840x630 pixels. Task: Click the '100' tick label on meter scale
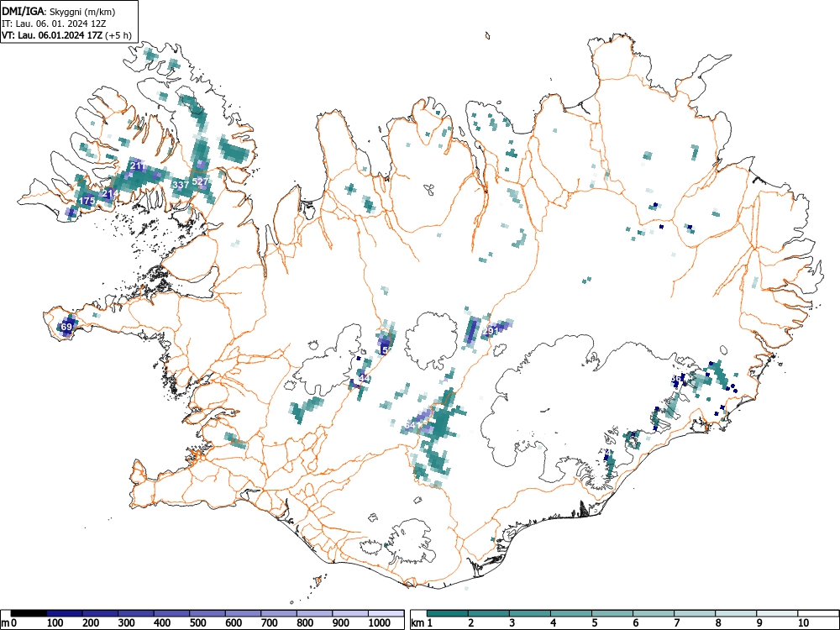[x=55, y=623]
